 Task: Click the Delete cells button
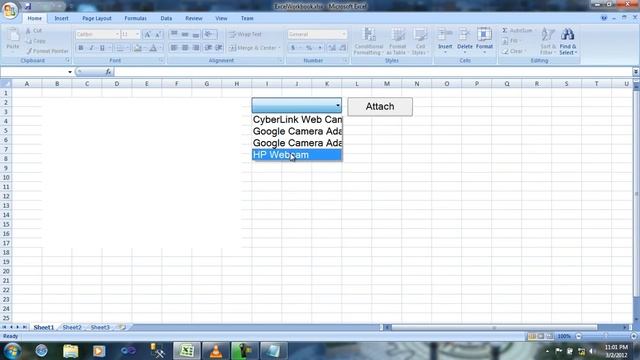(464, 41)
